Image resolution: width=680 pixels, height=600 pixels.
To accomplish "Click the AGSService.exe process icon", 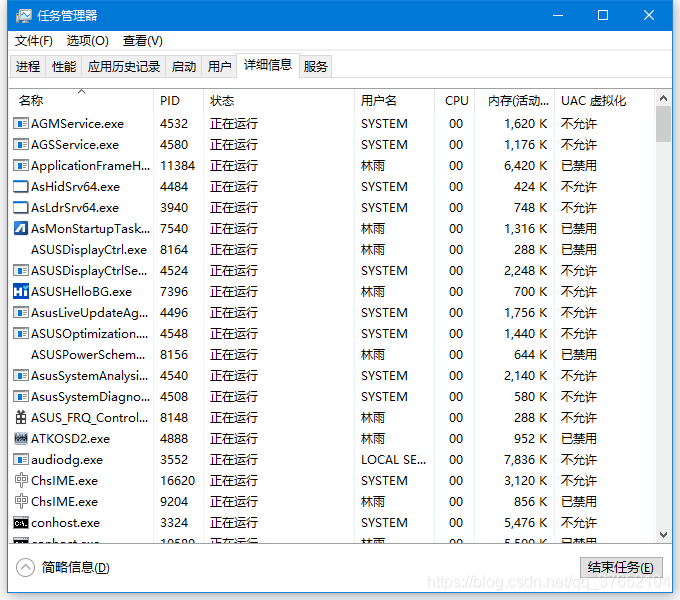I will pos(21,144).
